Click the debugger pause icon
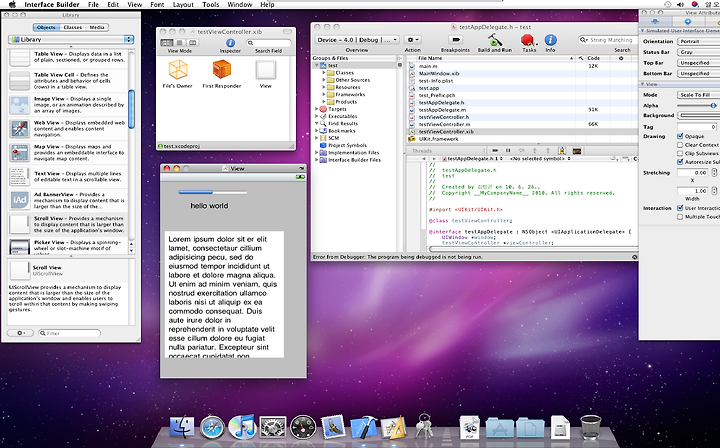 pyautogui.click(x=508, y=151)
